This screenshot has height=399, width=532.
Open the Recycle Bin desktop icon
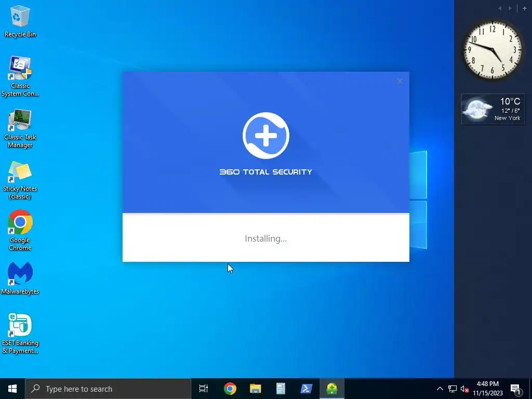click(20, 21)
